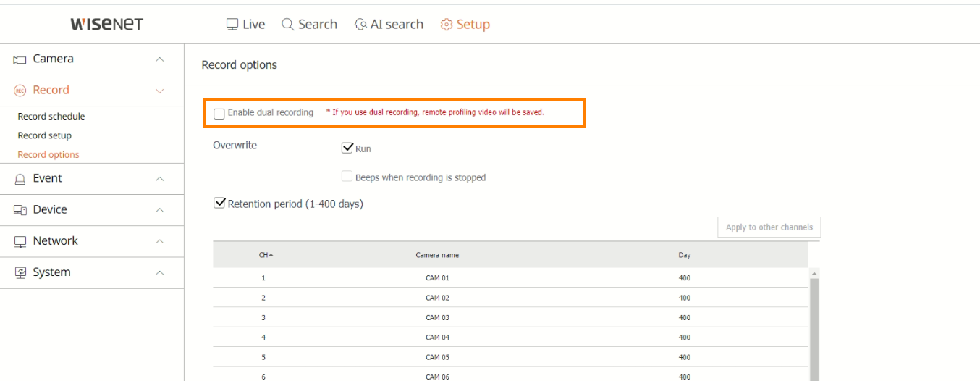Select the CAM 03 table row
The width and height of the screenshot is (980, 381).
point(510,317)
